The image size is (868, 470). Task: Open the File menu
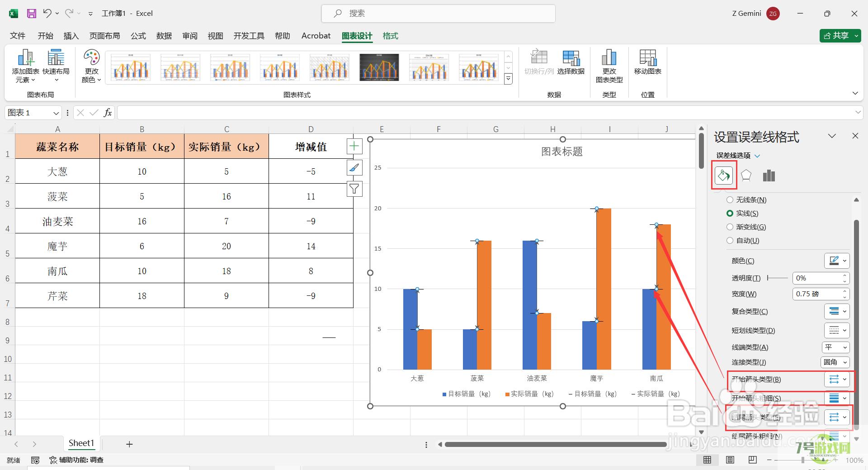point(18,36)
